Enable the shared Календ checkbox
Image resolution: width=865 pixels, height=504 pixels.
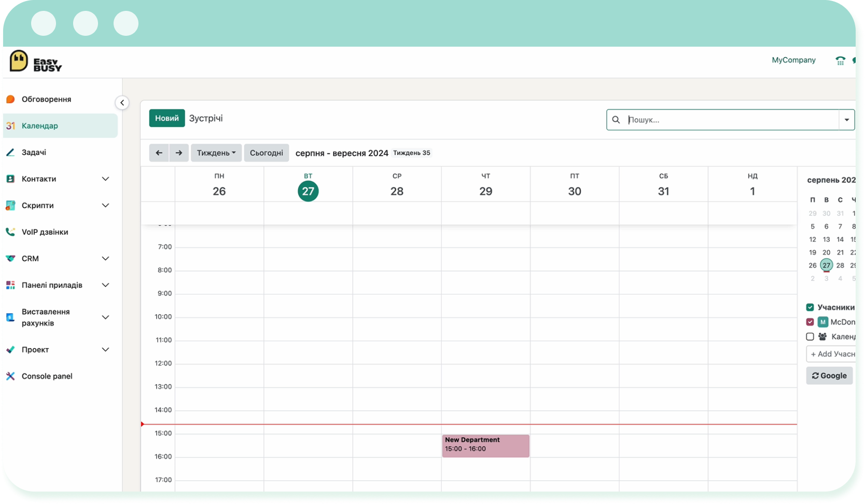point(810,337)
